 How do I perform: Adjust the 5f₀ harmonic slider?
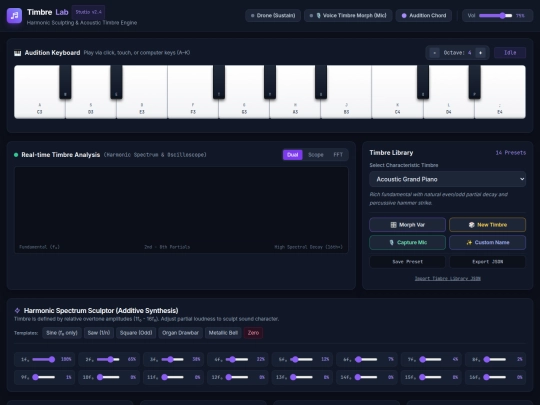click(301, 360)
